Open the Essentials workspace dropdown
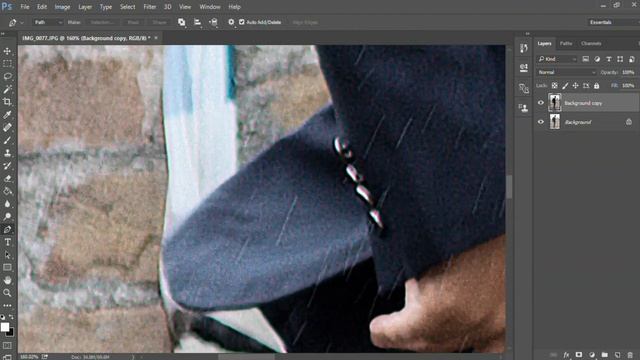 612,22
